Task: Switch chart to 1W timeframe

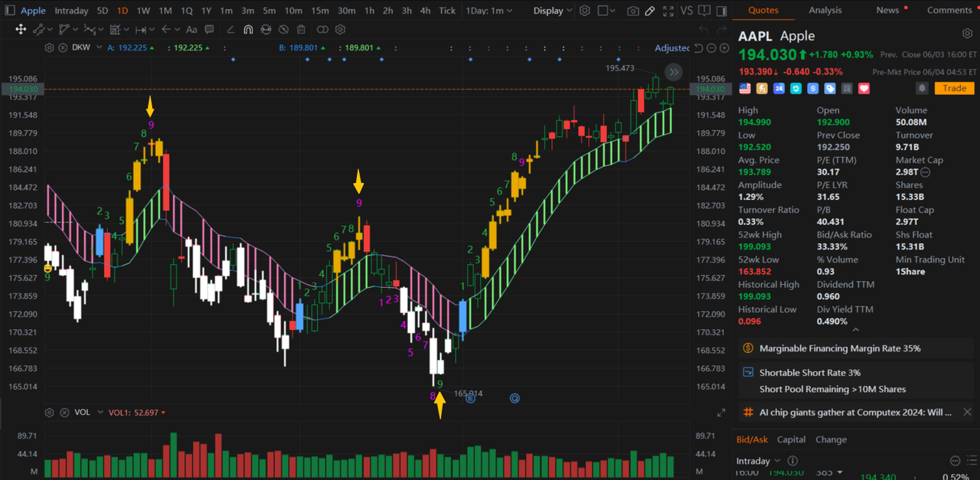Action: tap(143, 11)
